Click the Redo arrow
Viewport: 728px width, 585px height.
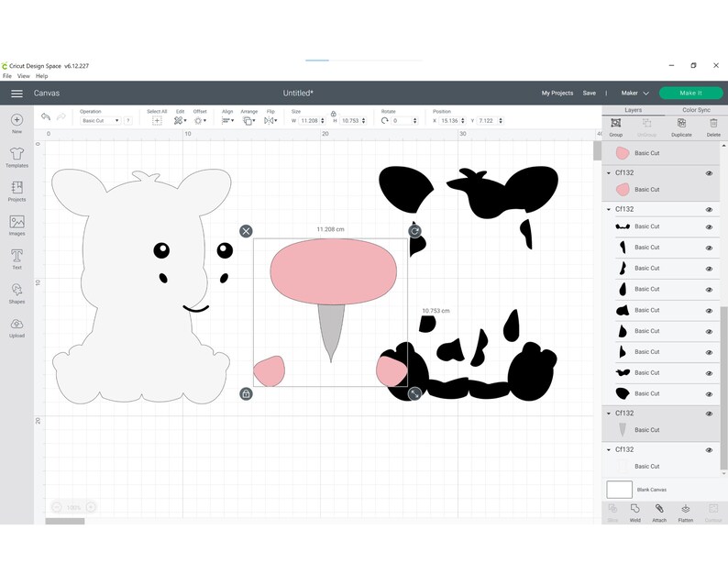click(61, 116)
